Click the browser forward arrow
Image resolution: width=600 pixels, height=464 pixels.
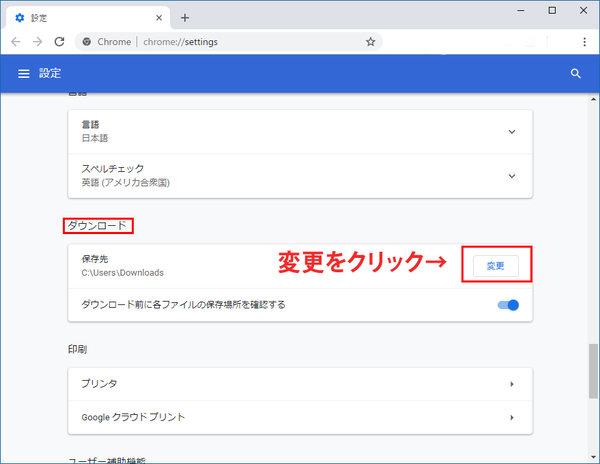pyautogui.click(x=37, y=42)
